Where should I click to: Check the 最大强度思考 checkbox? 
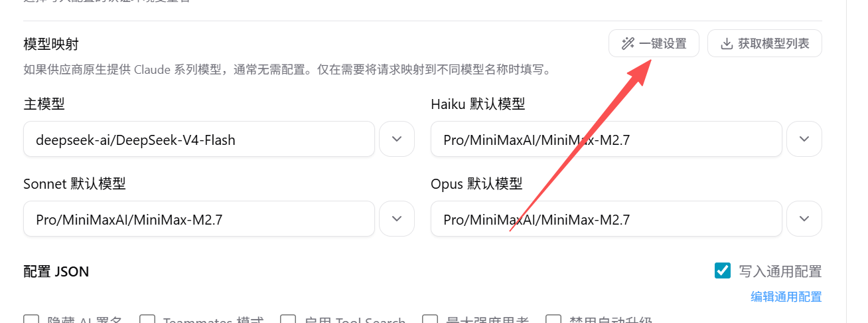[430, 320]
